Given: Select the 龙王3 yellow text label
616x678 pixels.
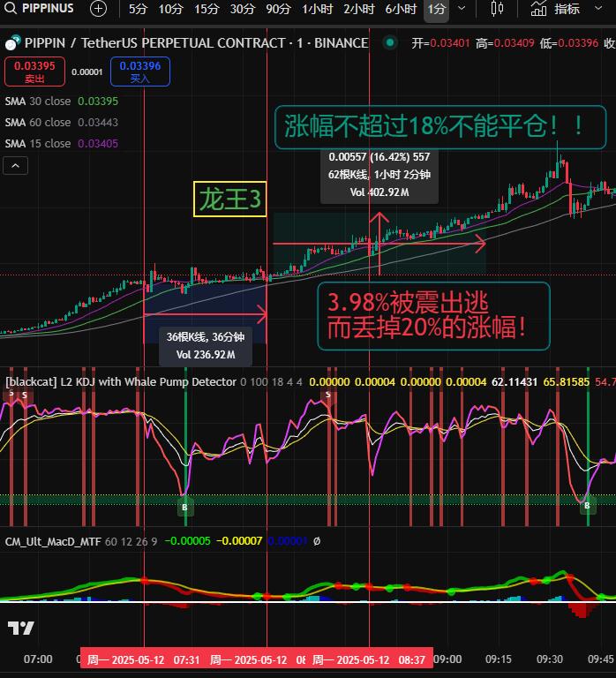Looking at the screenshot, I should click(x=229, y=199).
